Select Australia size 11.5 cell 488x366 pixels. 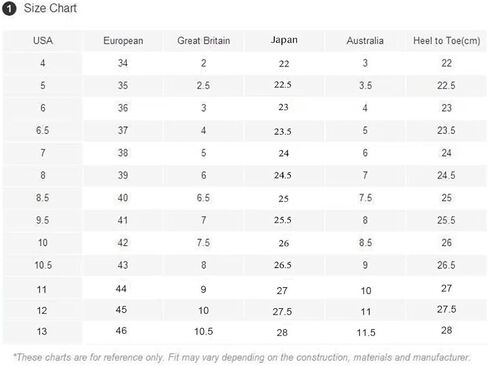366,332
